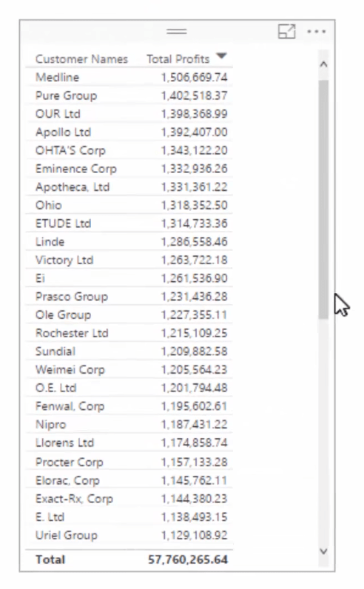The height and width of the screenshot is (589, 364).
Task: Open the More options ellipsis menu
Action: point(317,32)
